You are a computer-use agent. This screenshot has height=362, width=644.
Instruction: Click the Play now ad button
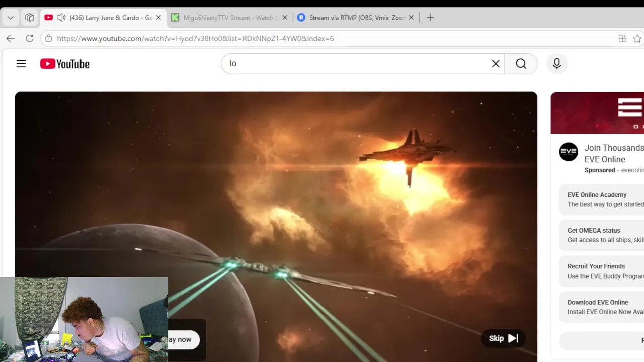tap(184, 339)
